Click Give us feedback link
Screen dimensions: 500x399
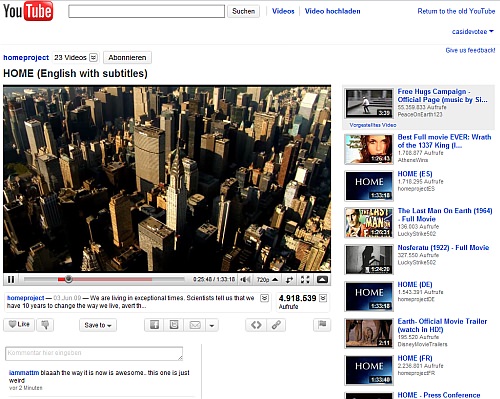[x=470, y=50]
